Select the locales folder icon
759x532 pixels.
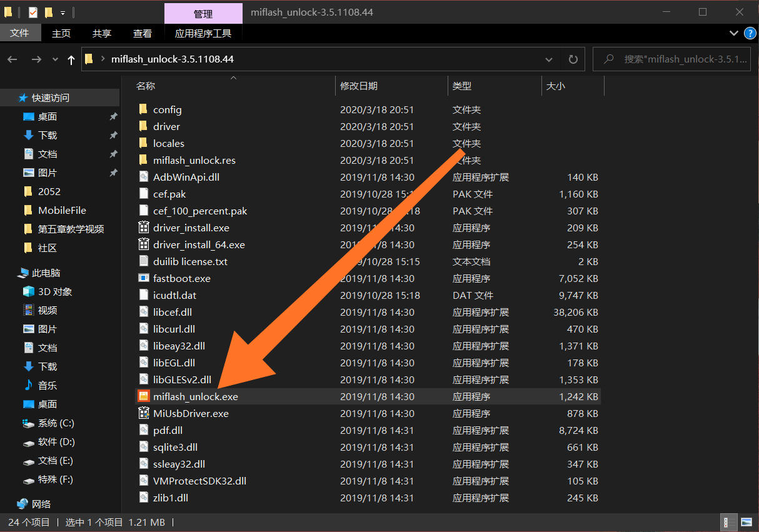click(143, 143)
